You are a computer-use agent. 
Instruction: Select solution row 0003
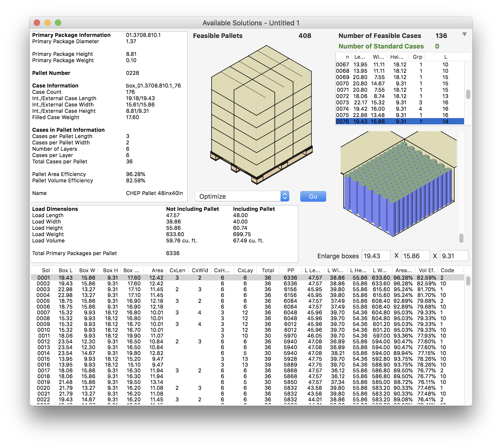(248, 289)
